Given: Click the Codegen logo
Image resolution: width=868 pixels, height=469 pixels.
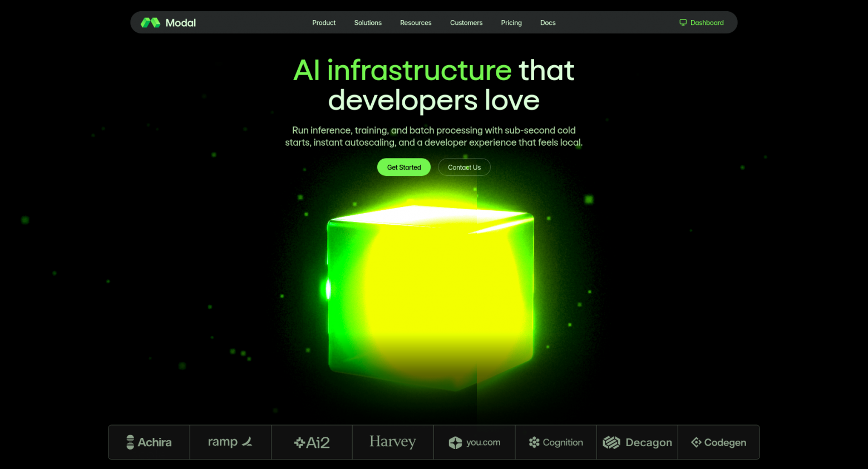Looking at the screenshot, I should point(719,442).
